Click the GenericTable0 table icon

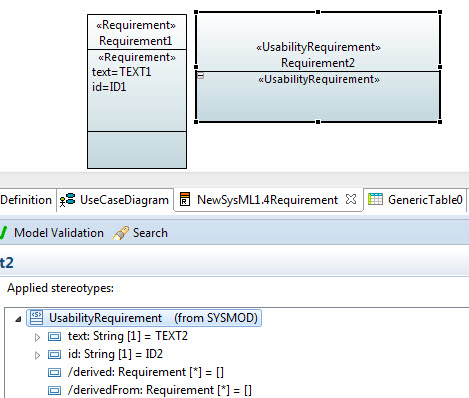coord(375,199)
